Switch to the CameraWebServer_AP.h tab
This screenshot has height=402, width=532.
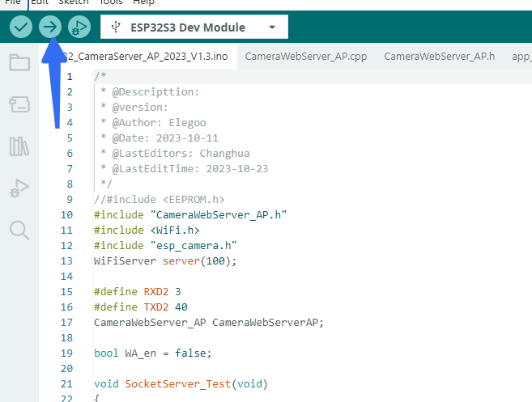pyautogui.click(x=440, y=57)
